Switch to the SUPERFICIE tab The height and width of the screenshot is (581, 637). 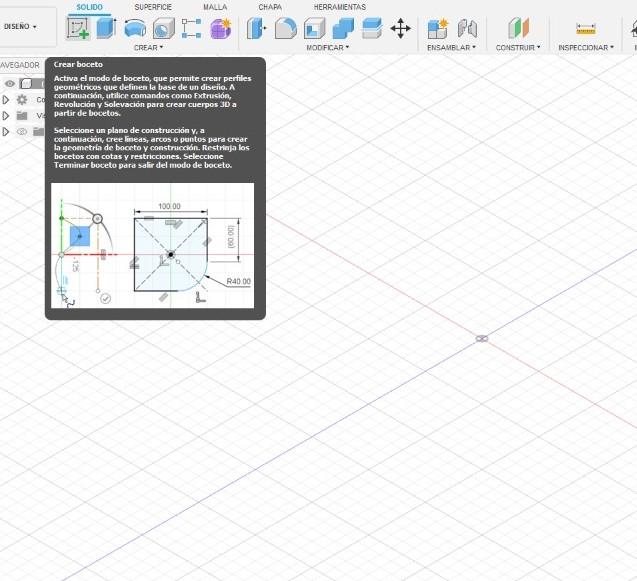[x=153, y=7]
